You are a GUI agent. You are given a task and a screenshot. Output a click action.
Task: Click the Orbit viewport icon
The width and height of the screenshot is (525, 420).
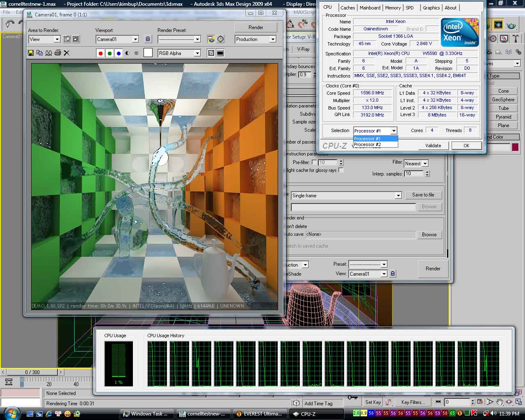[509, 402]
